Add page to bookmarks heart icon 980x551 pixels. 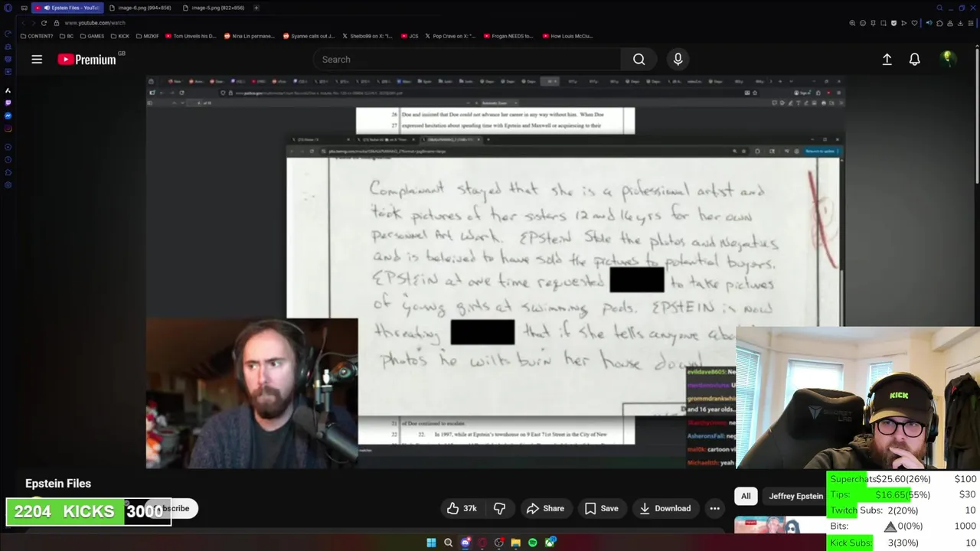pos(914,23)
